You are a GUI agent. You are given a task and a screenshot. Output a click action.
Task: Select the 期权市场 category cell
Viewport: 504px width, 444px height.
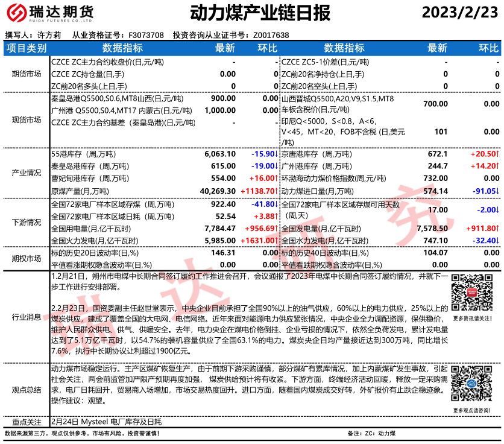point(26,258)
